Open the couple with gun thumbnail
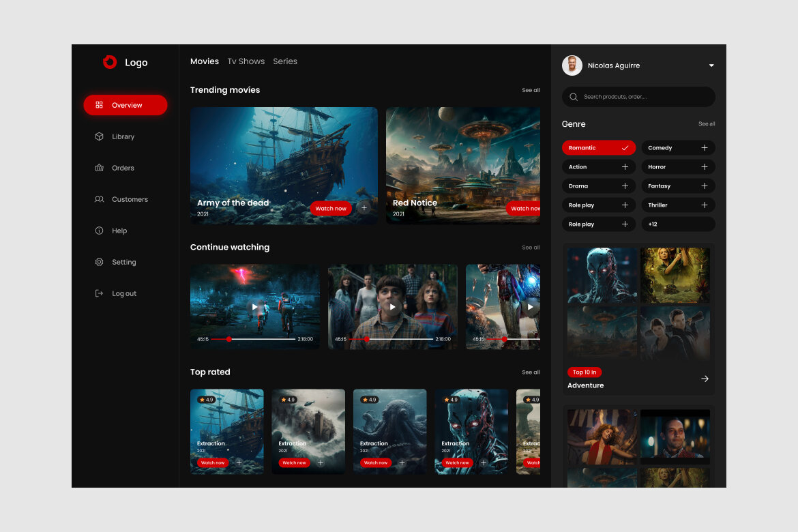This screenshot has width=798, height=532. click(675, 333)
